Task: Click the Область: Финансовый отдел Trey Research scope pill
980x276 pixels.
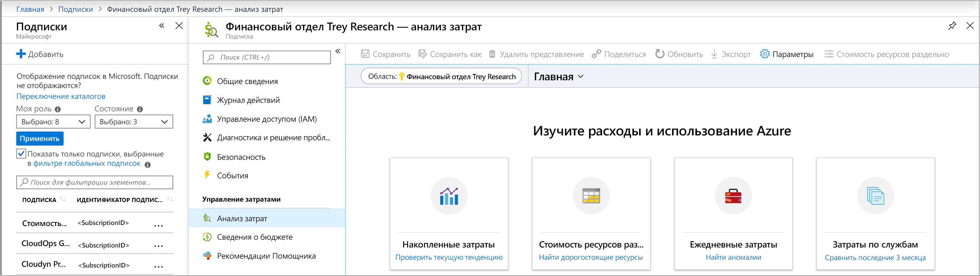Action: (441, 76)
